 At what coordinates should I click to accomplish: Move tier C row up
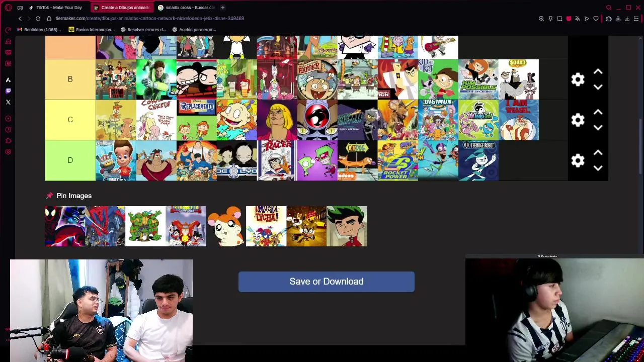pos(598,112)
